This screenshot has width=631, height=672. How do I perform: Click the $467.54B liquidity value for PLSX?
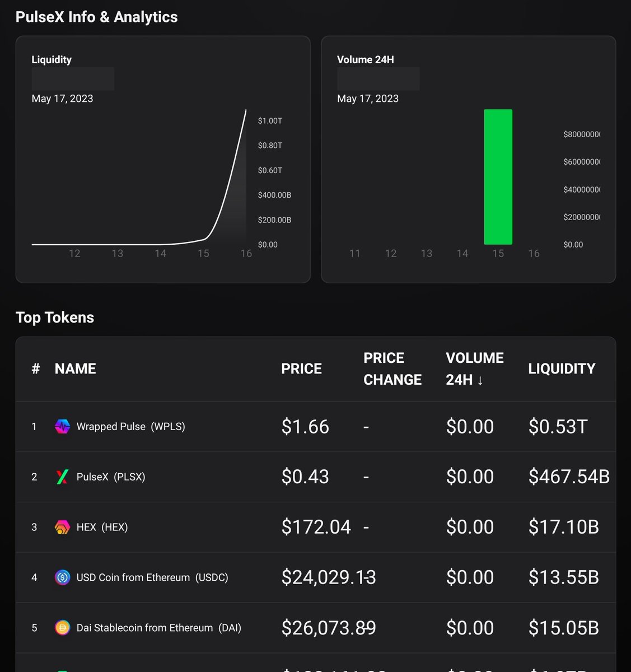(569, 477)
